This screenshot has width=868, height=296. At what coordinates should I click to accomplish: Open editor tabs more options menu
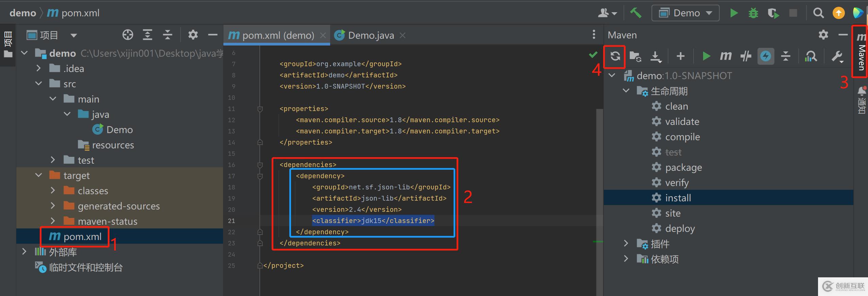coord(594,34)
